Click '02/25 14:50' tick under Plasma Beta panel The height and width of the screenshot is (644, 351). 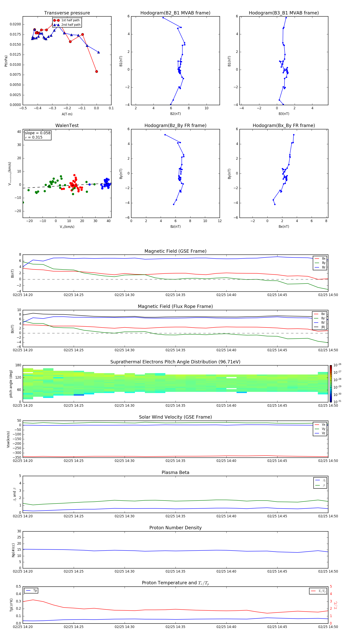(x=328, y=516)
